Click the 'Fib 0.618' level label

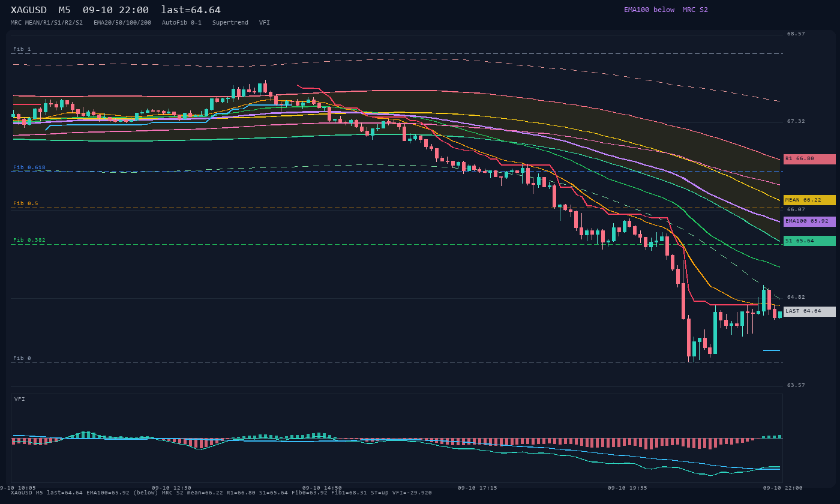[x=29, y=167]
